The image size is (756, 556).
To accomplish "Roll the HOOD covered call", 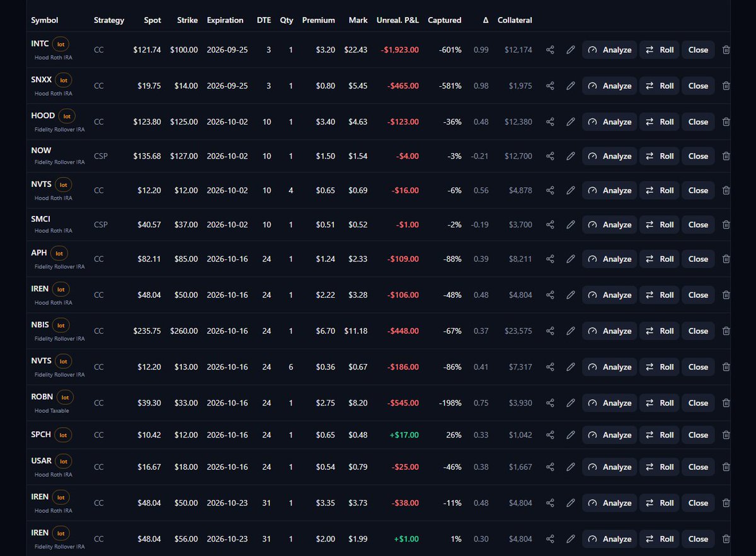I will 659,122.
